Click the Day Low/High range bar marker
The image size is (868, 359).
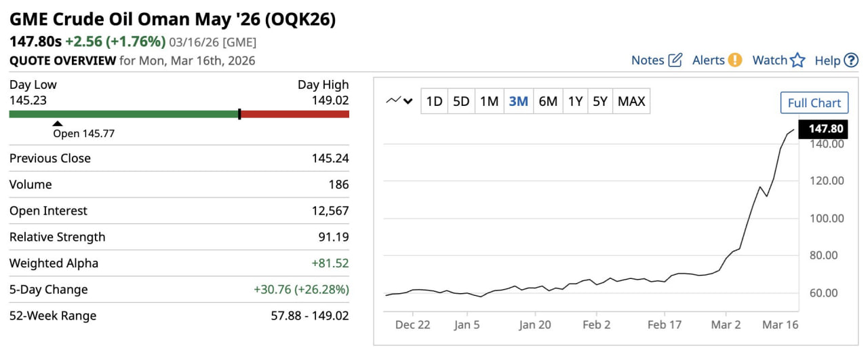239,114
